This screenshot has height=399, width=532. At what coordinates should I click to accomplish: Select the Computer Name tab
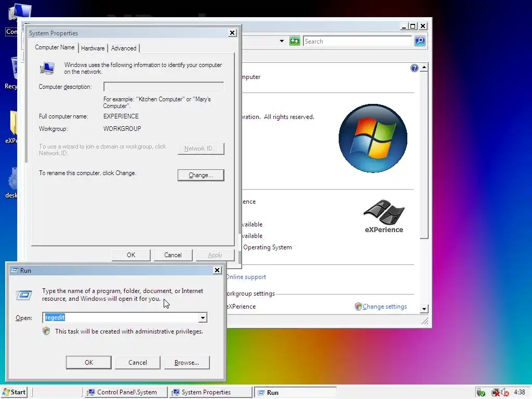click(55, 47)
